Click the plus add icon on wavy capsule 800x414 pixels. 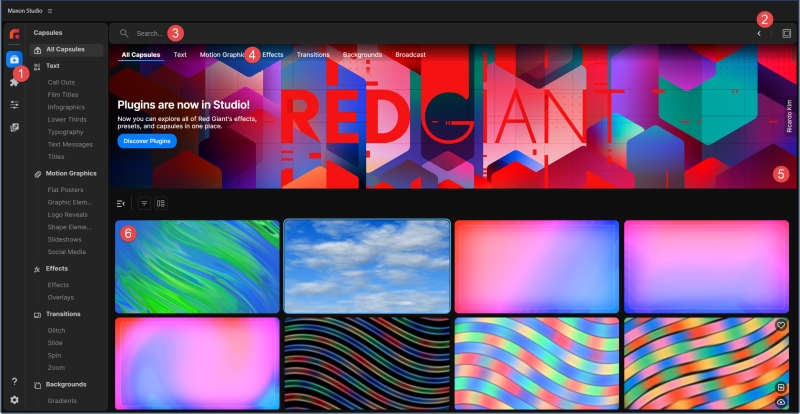click(x=781, y=387)
